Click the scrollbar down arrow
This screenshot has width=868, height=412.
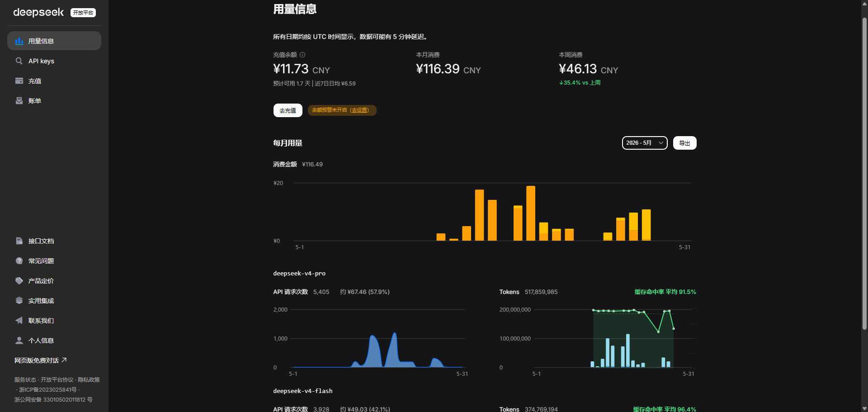click(x=864, y=408)
